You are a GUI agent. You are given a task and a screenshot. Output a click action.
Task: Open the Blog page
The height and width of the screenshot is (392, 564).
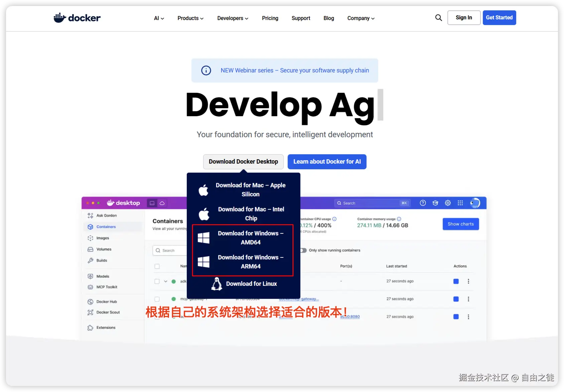point(329,18)
